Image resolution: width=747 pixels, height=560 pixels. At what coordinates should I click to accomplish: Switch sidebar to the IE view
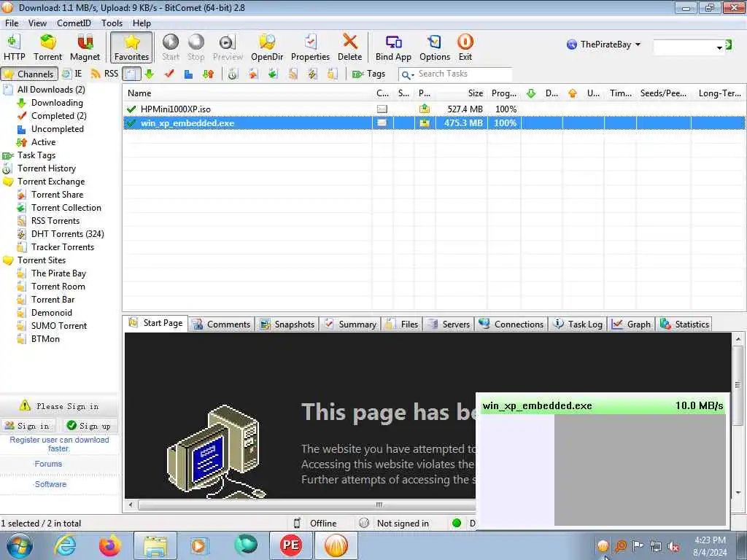point(72,74)
